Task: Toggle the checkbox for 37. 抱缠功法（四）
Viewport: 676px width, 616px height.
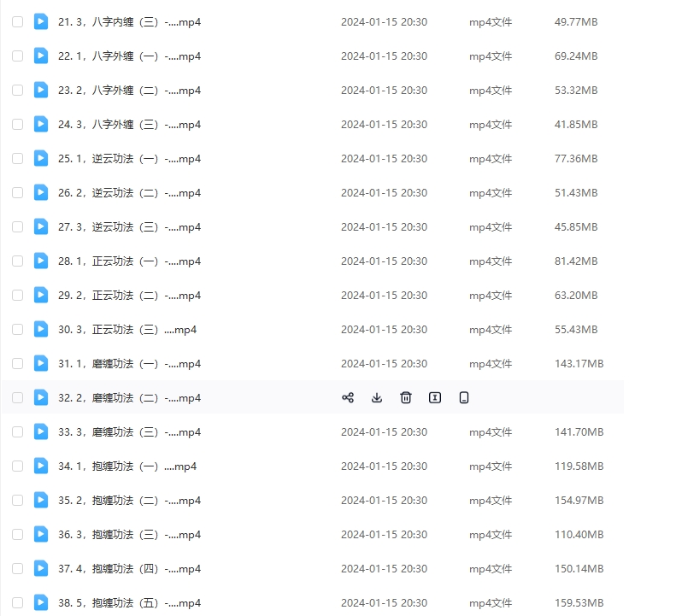Action: click(x=18, y=568)
